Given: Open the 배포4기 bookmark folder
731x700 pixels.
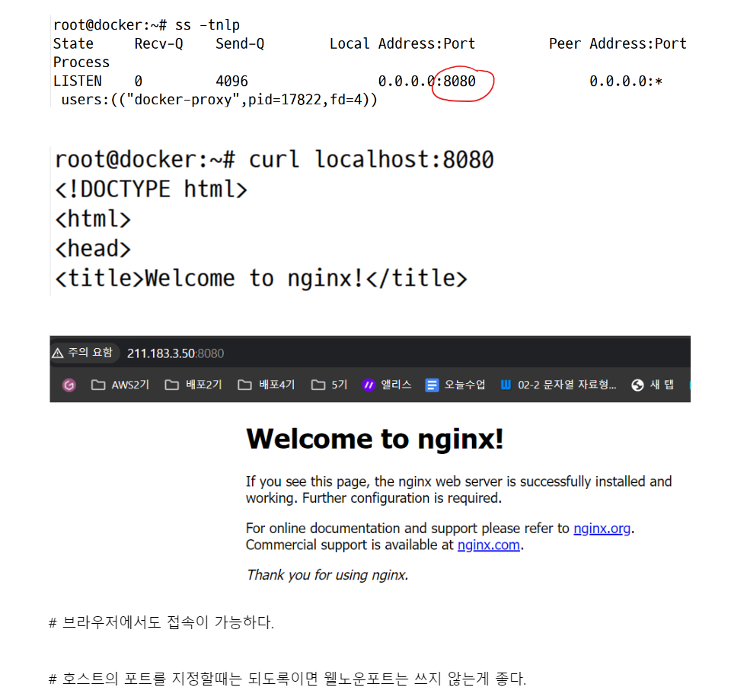Looking at the screenshot, I should coord(267,385).
